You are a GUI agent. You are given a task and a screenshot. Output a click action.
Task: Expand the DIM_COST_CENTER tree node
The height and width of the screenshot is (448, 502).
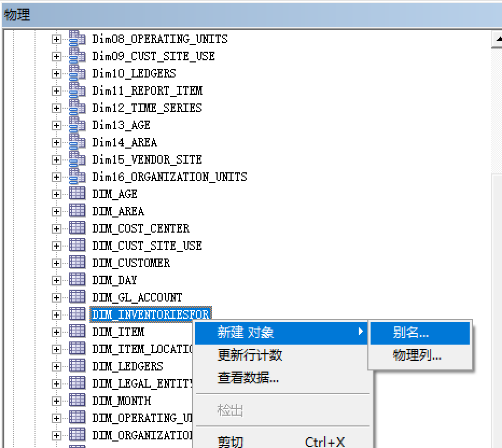click(57, 229)
